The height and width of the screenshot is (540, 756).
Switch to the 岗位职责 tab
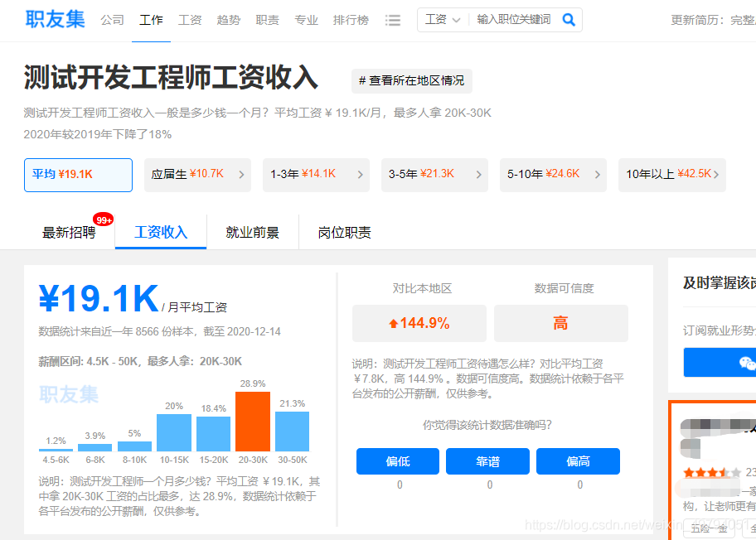pos(343,233)
